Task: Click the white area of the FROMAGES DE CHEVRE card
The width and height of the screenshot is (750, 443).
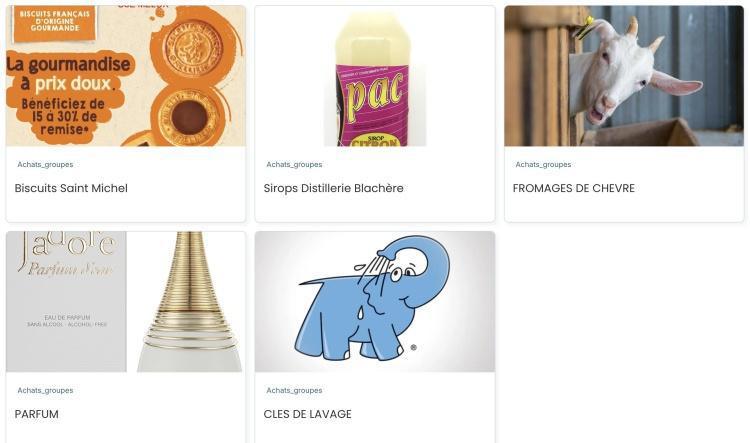Action: (x=624, y=208)
